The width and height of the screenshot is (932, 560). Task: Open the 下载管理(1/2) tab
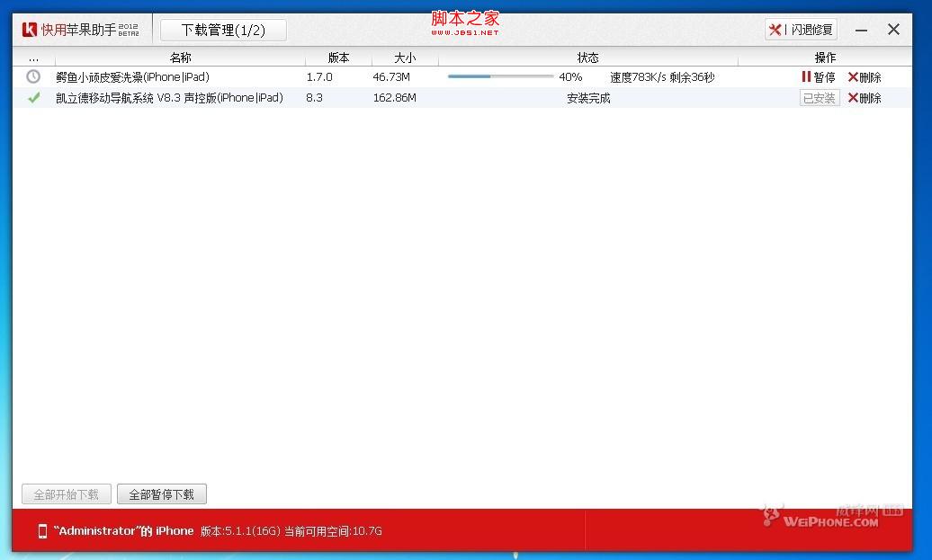(x=223, y=31)
